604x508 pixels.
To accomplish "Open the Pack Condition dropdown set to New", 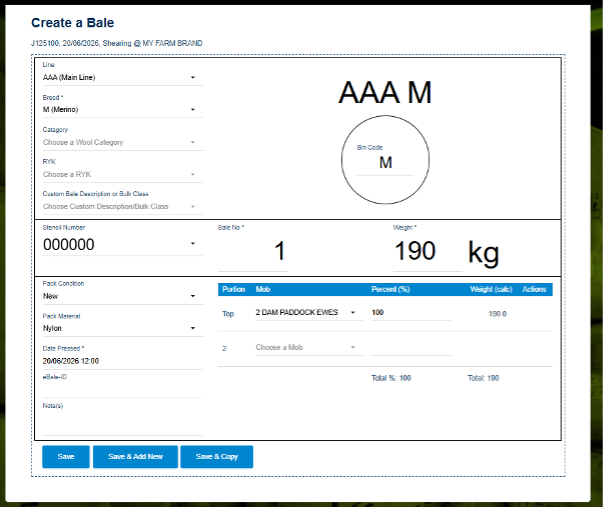I will (122, 296).
